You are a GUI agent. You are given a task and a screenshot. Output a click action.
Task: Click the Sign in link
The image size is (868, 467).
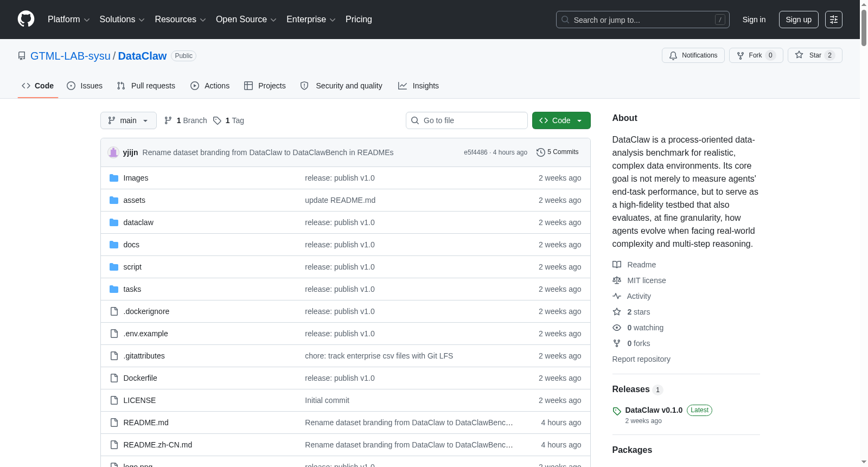[x=754, y=20]
